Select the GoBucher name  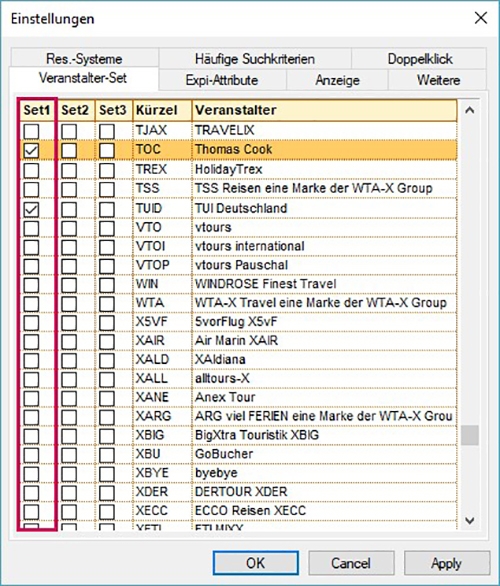click(x=224, y=454)
